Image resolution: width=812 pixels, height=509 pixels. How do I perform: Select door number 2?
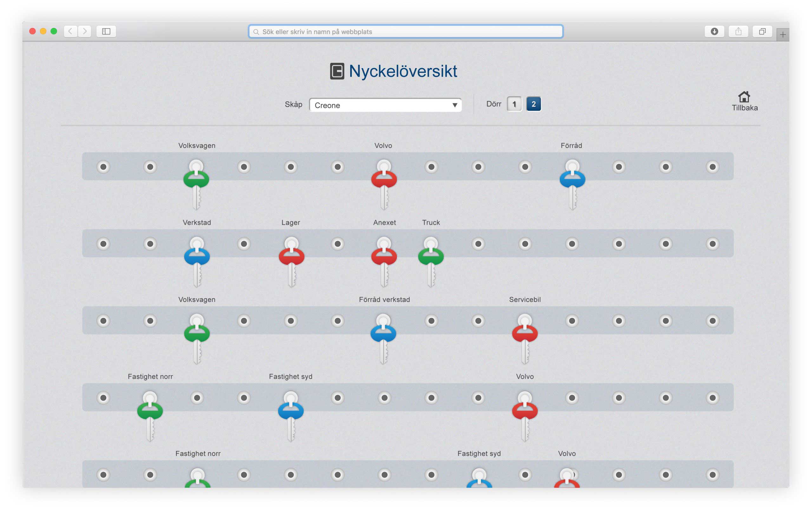(534, 104)
